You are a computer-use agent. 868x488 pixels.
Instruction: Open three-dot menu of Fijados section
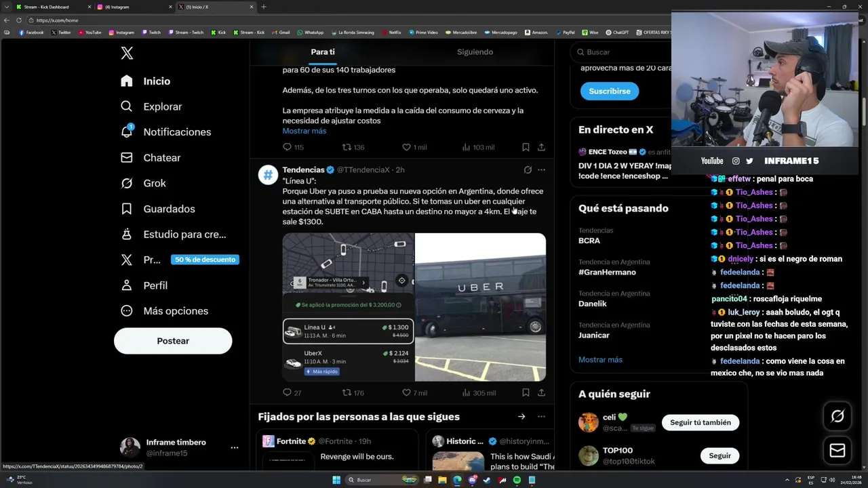pos(541,417)
